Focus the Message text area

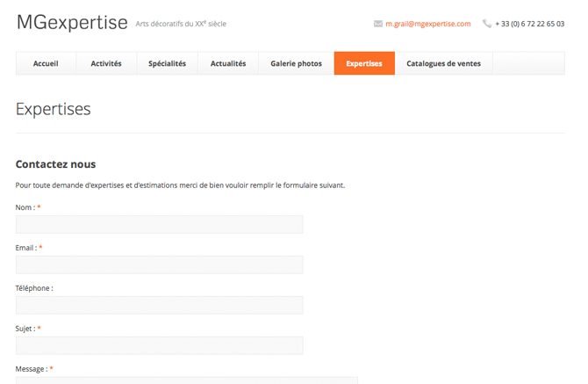coord(186,380)
